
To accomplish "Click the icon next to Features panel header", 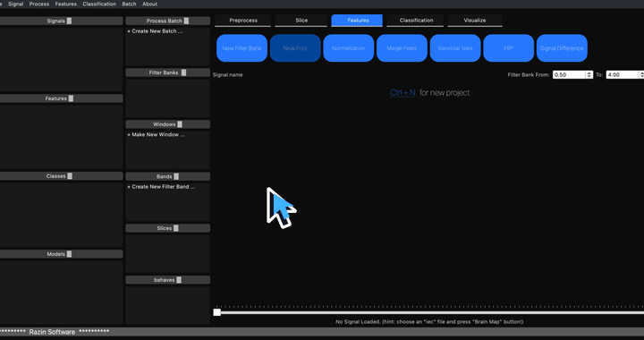I will pyautogui.click(x=71, y=98).
